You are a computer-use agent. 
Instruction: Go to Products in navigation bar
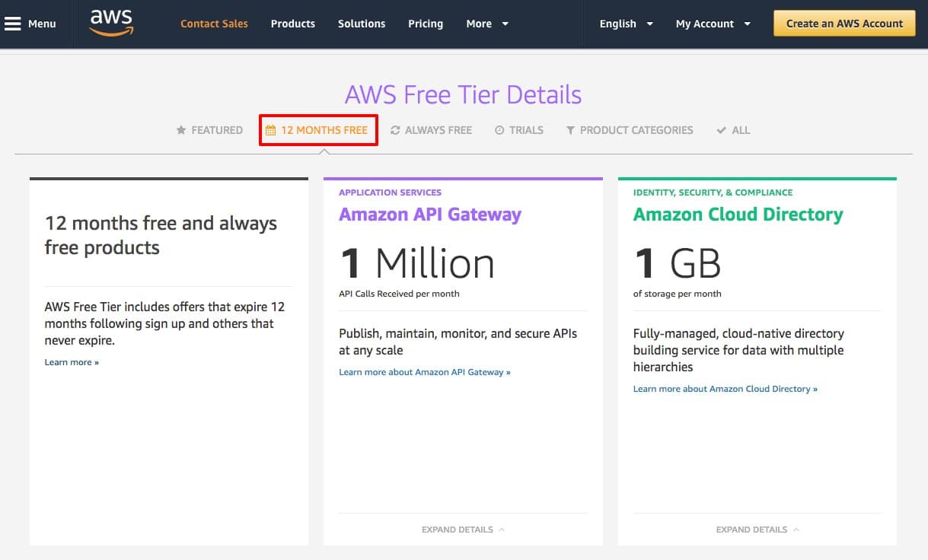[292, 24]
